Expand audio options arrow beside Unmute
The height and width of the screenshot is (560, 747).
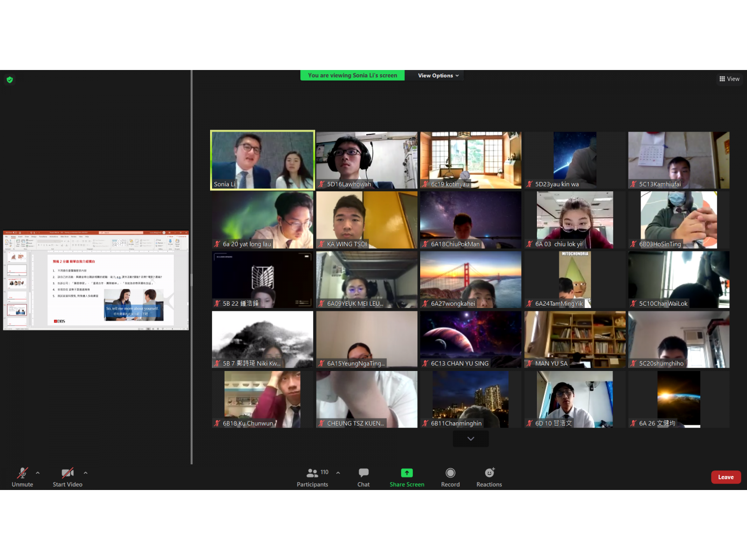pos(38,473)
